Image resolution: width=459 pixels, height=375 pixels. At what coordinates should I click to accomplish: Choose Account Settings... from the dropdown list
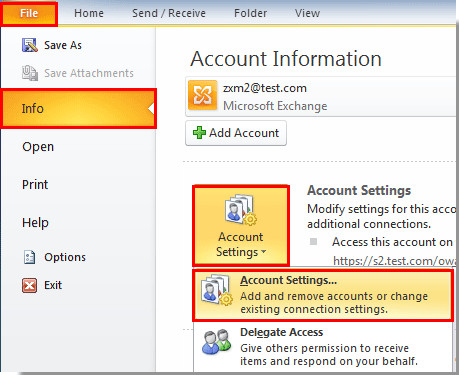323,295
